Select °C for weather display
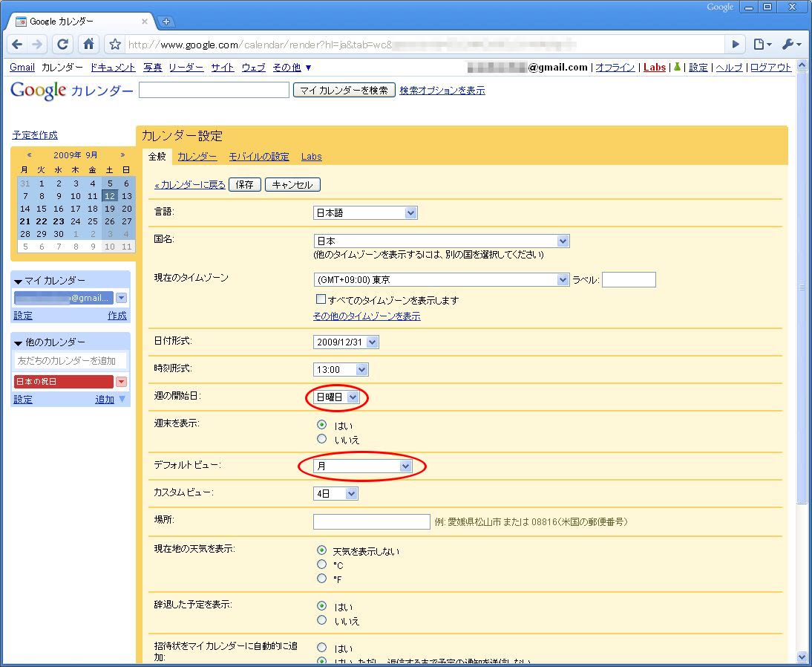Screen dimensions: 812x667 point(321,564)
